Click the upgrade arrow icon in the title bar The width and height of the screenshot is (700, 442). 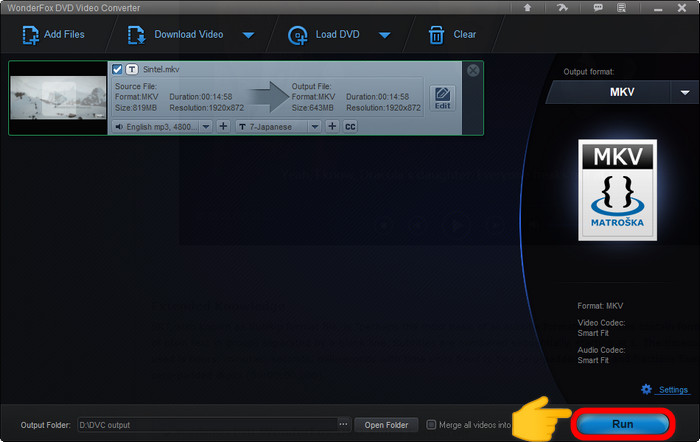pyautogui.click(x=528, y=8)
